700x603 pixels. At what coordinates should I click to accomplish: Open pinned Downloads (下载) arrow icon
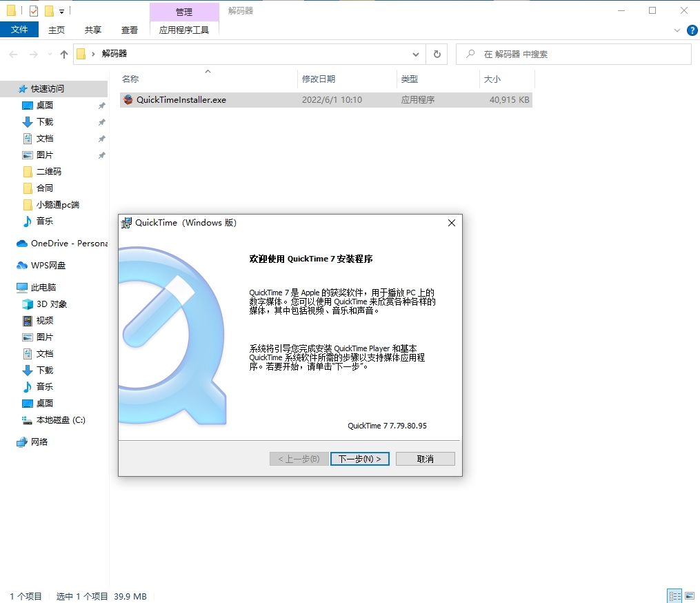tap(28, 122)
